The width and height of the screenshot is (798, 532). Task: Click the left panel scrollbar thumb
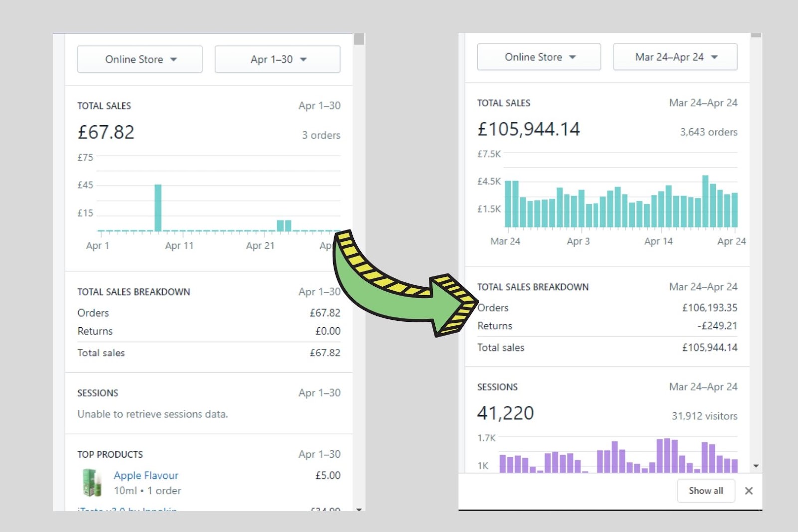(359, 39)
